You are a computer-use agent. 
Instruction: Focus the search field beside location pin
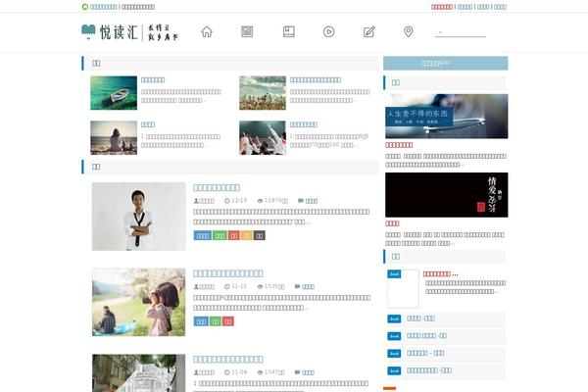tap(461, 32)
